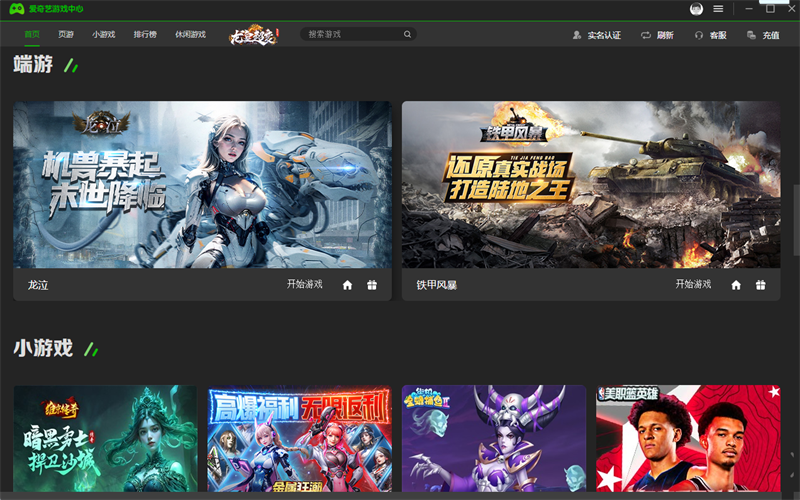Click the recharge coins icon

click(751, 35)
